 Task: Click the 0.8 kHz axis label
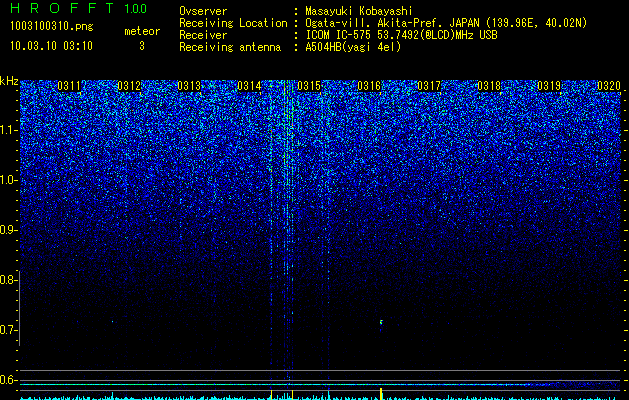(8, 280)
